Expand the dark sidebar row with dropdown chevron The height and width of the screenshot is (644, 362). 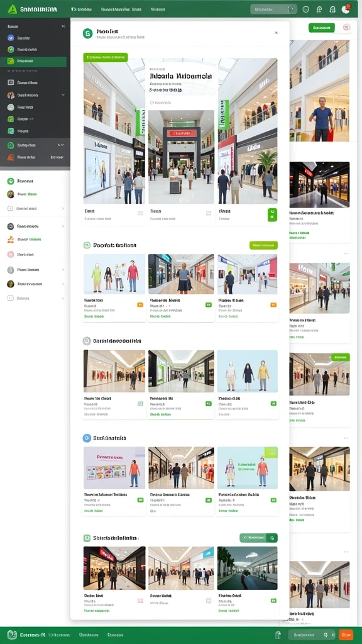(x=35, y=95)
